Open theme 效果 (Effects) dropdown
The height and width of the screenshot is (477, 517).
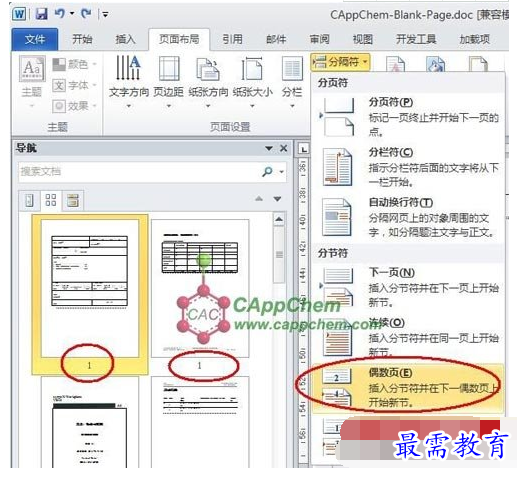[x=75, y=106]
